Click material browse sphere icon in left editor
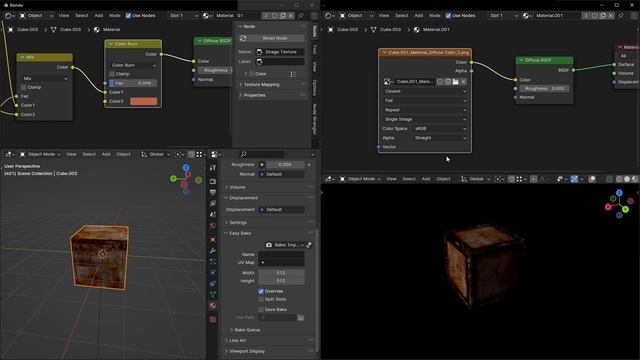The image size is (640, 360). tap(207, 16)
